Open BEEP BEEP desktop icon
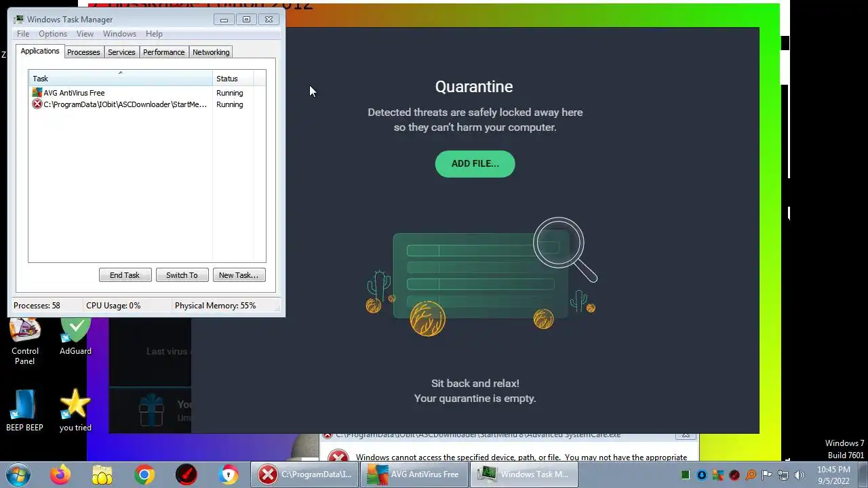This screenshot has height=488, width=868. pyautogui.click(x=25, y=411)
